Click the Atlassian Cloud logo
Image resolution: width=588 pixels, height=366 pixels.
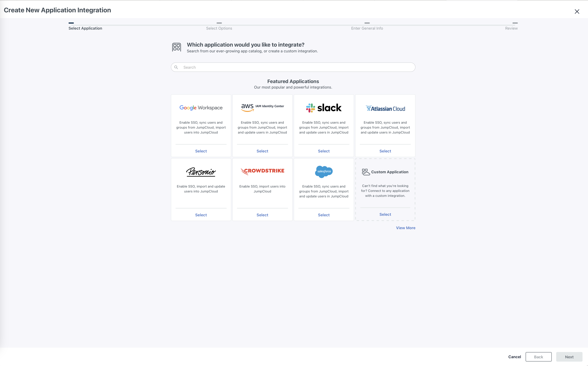click(x=385, y=108)
